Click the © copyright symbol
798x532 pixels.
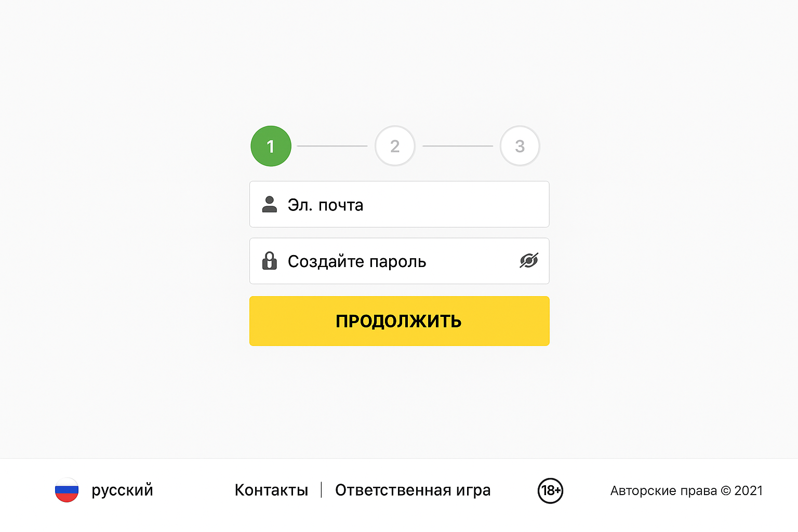point(726,491)
